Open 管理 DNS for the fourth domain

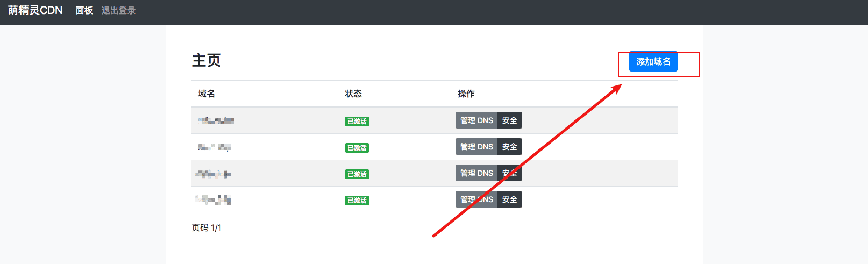(476, 199)
